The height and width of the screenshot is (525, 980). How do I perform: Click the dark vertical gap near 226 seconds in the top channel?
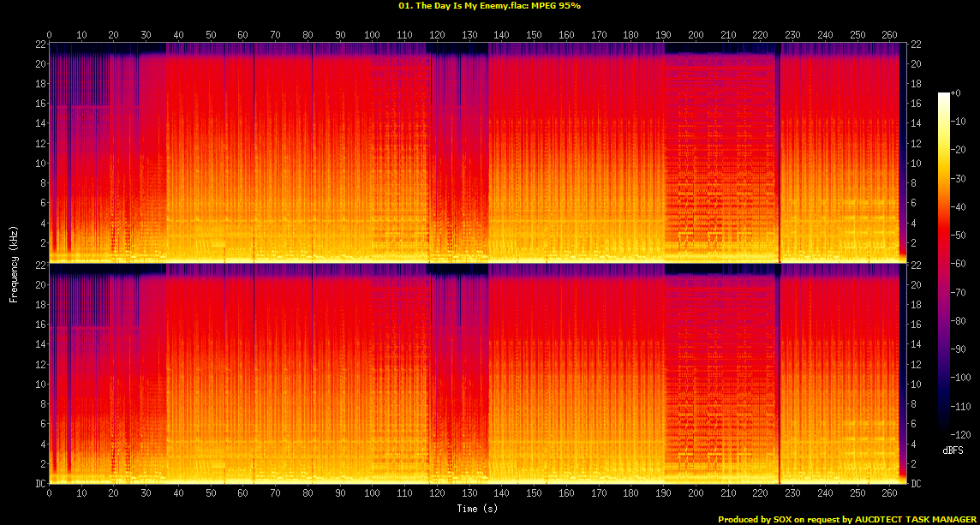point(779,154)
